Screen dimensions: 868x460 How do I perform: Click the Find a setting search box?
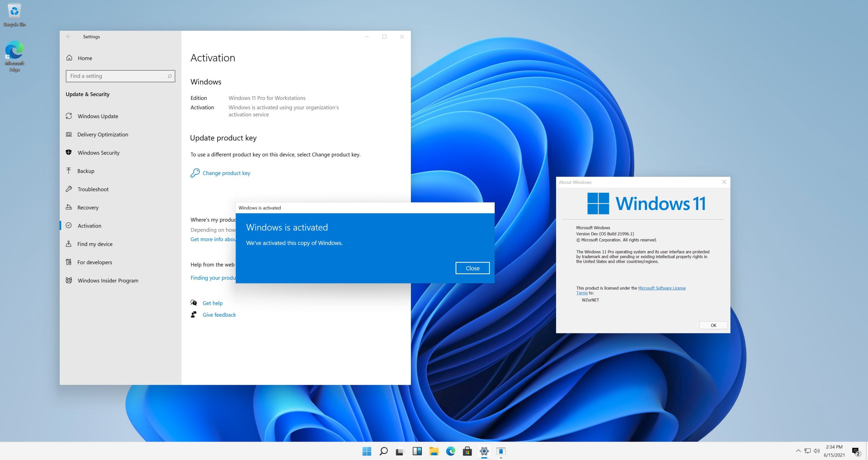(117, 76)
